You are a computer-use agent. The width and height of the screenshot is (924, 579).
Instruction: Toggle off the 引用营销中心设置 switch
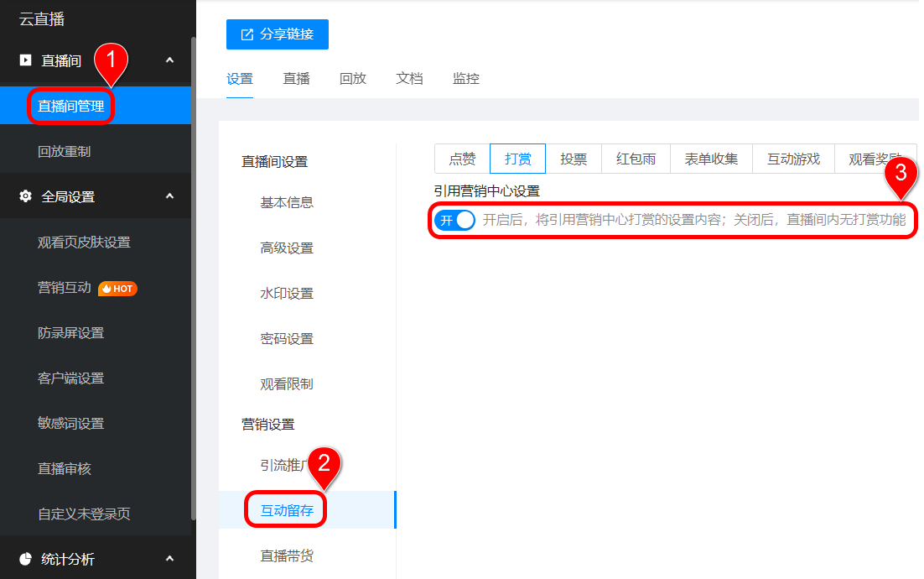(454, 220)
